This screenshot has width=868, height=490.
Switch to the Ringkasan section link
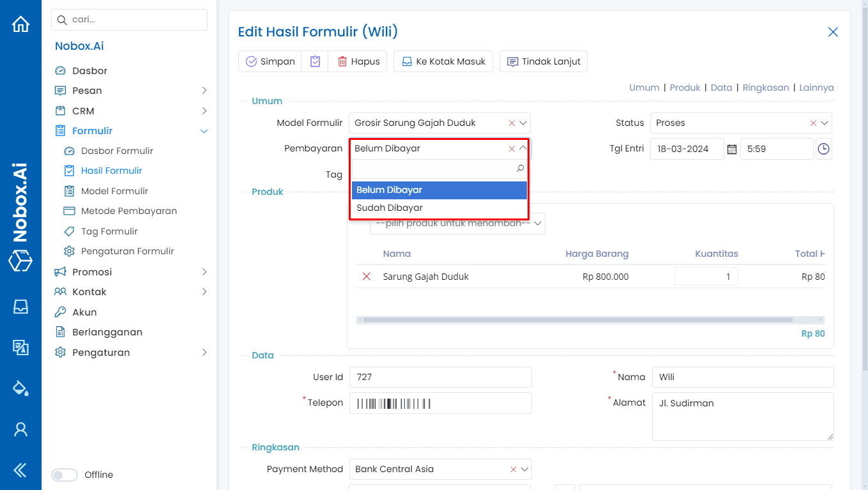pyautogui.click(x=766, y=88)
